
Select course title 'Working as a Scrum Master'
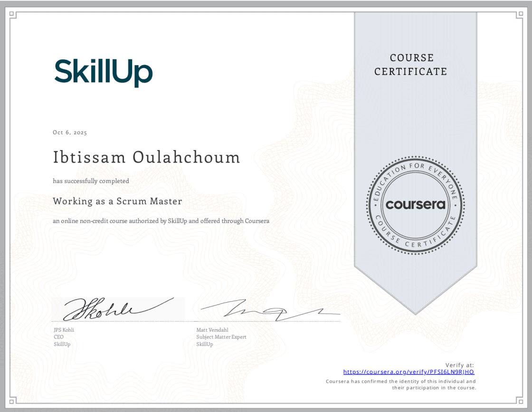(117, 201)
